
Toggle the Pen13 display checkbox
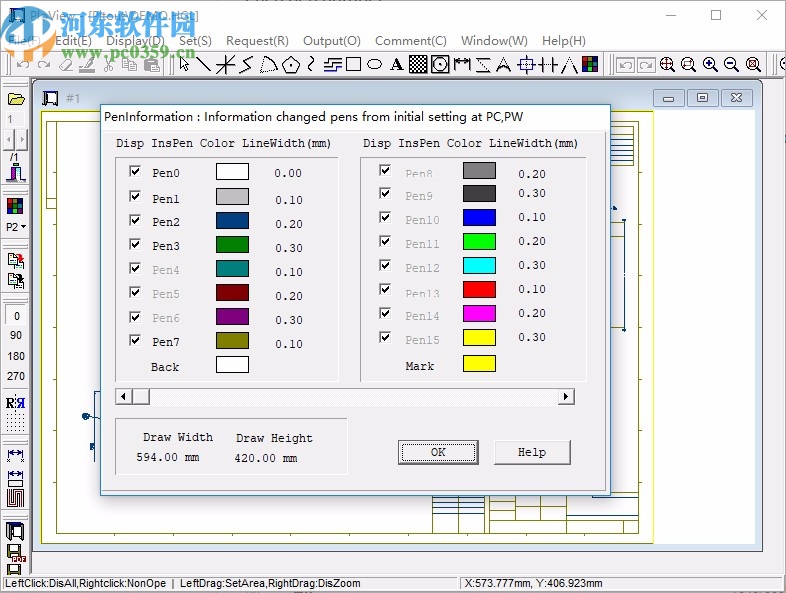click(x=385, y=289)
